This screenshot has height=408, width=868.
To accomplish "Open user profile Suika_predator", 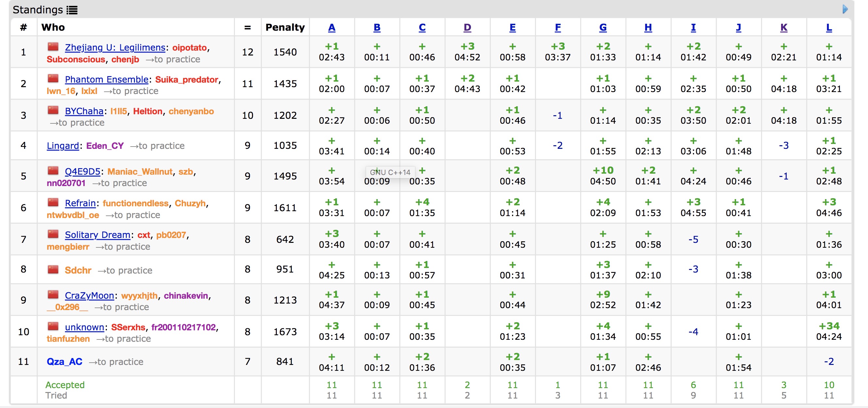I will [x=186, y=79].
